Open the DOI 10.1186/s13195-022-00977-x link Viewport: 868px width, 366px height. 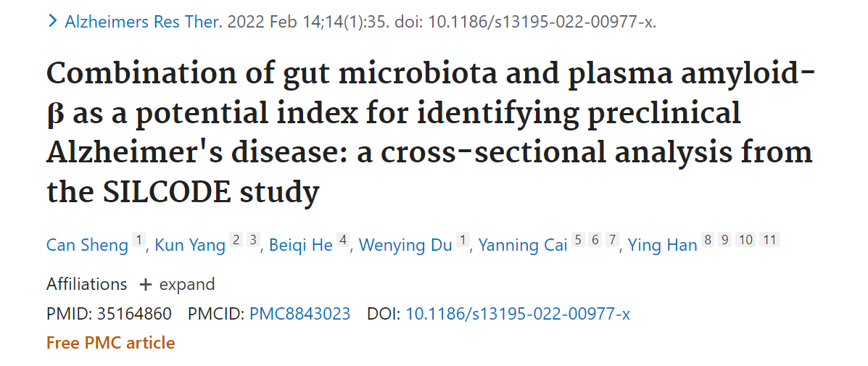point(517,314)
